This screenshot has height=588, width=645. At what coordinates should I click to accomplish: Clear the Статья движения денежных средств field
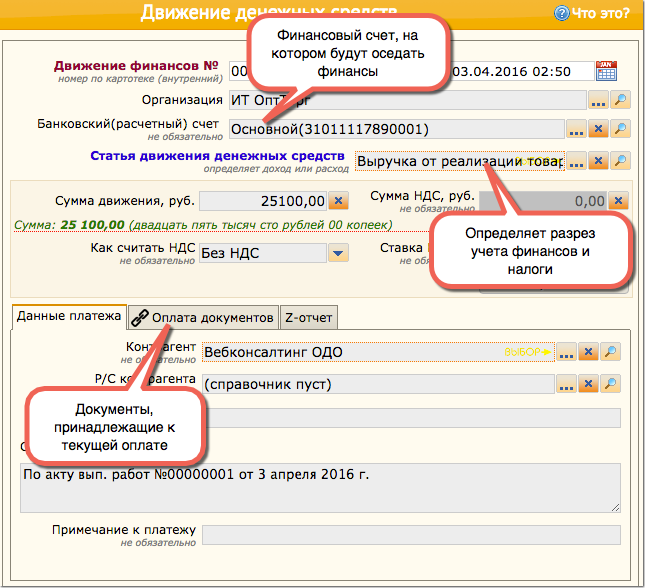tap(598, 161)
